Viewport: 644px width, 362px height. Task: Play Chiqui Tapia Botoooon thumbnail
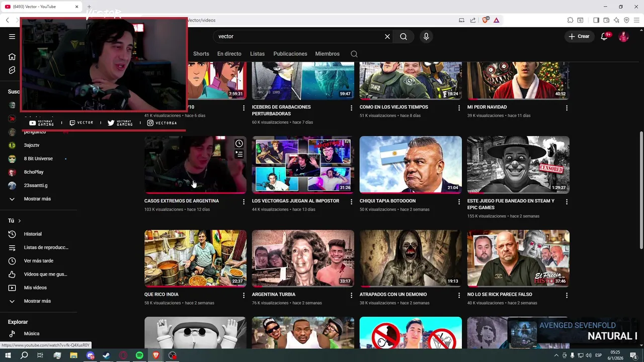(411, 164)
